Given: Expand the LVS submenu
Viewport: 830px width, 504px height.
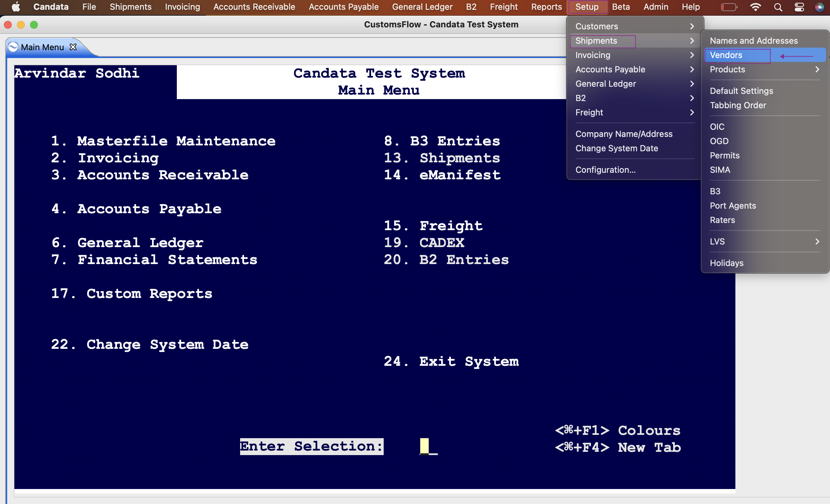Looking at the screenshot, I should pyautogui.click(x=764, y=241).
